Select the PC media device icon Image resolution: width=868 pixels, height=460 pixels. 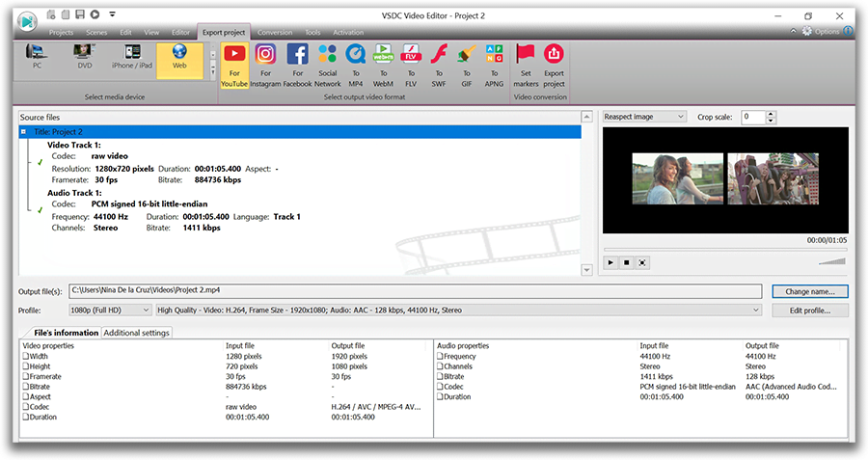(37, 57)
